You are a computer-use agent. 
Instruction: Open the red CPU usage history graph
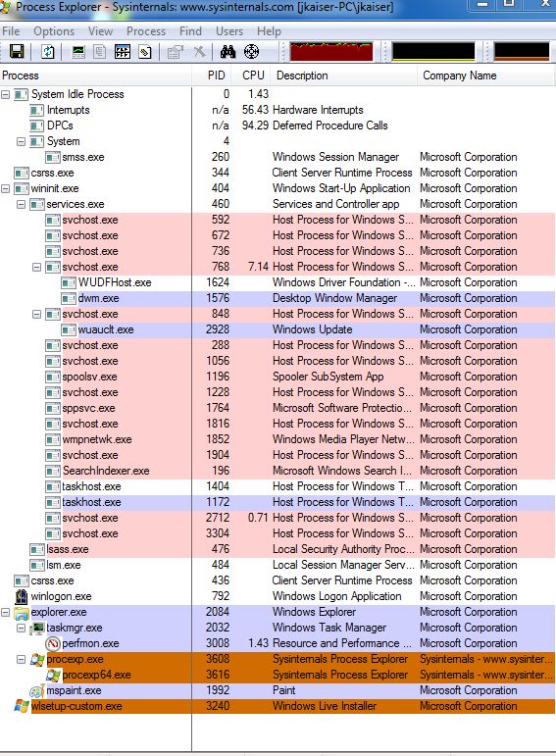tap(331, 52)
